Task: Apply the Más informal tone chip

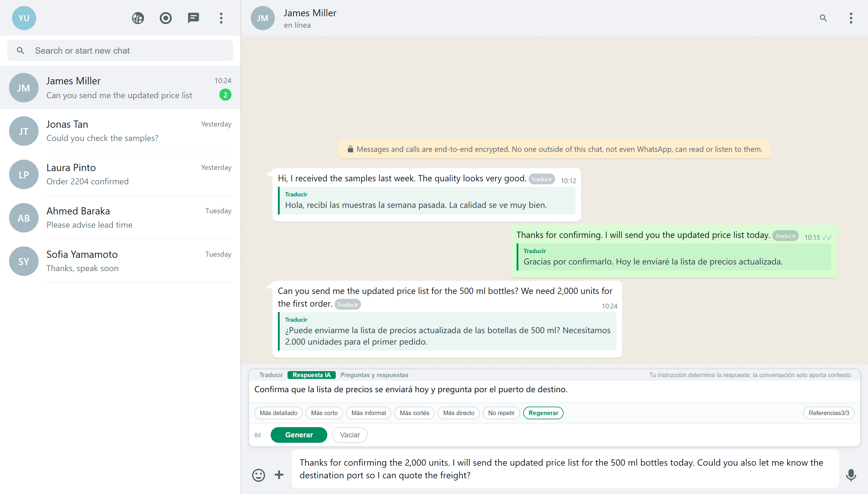Action: tap(369, 413)
